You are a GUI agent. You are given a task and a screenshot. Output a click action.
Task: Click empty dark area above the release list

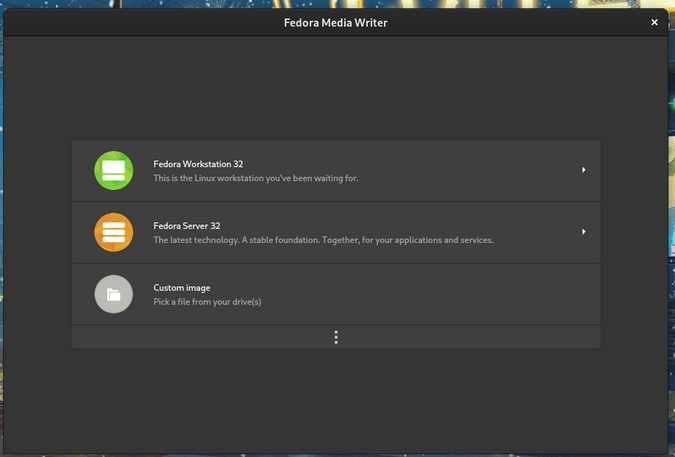coord(336,90)
